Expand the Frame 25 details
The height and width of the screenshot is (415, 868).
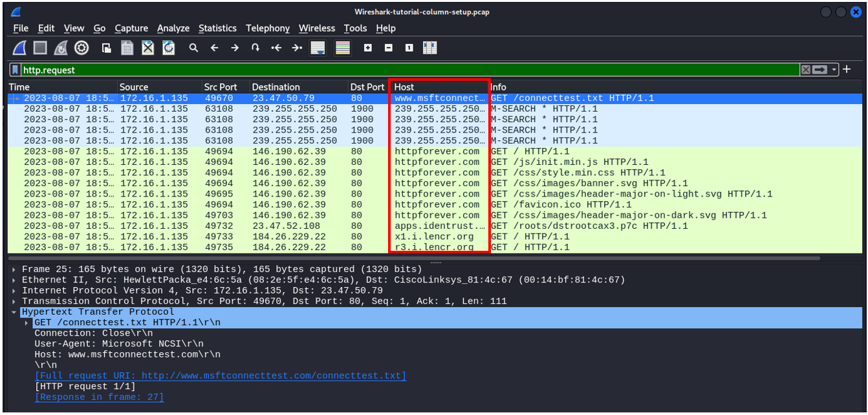point(15,269)
